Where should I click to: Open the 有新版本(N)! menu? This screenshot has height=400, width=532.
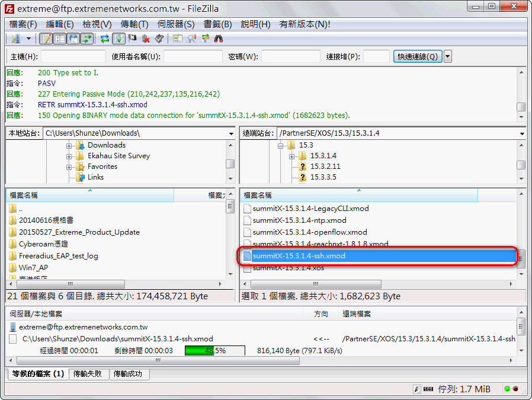point(305,24)
